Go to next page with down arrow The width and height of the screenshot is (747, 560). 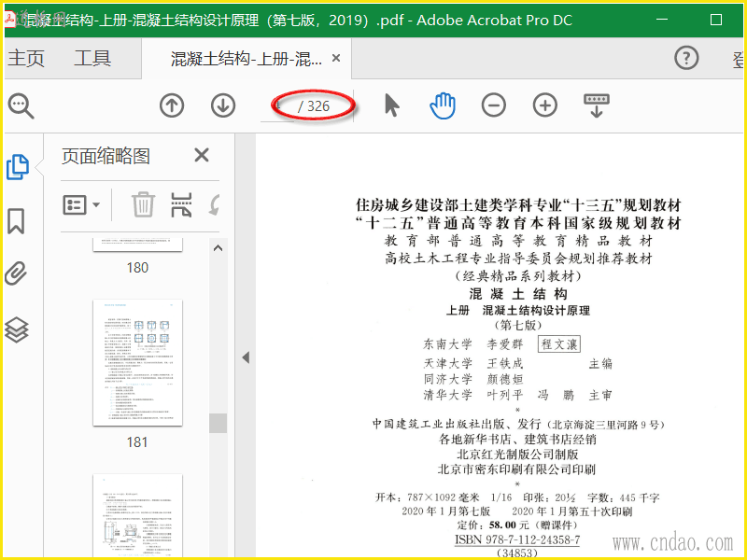223,105
